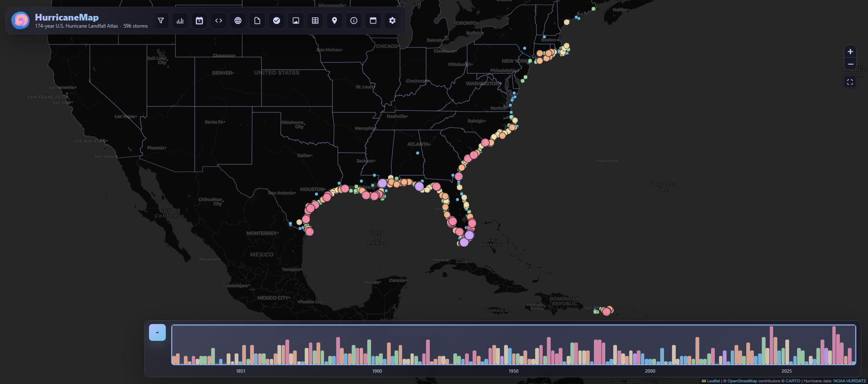The width and height of the screenshot is (868, 384).
Task: Open the bar chart statistics panel
Action: point(180,21)
